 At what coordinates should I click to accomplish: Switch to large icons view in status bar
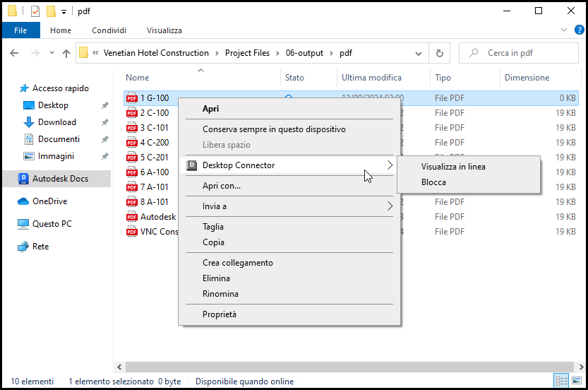577,382
